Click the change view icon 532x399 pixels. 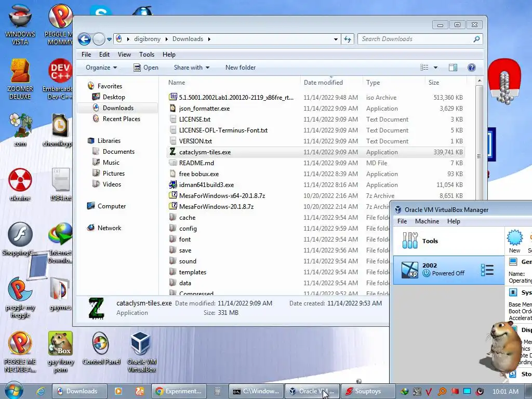pos(424,68)
